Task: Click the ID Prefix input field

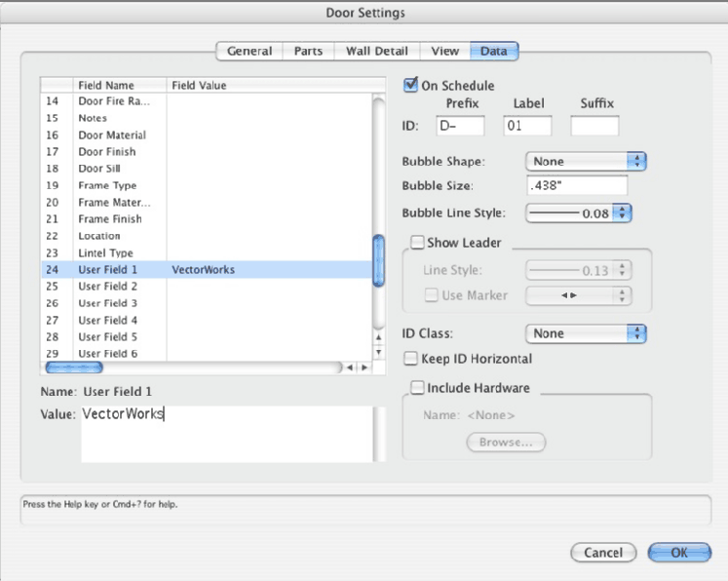Action: tap(459, 126)
